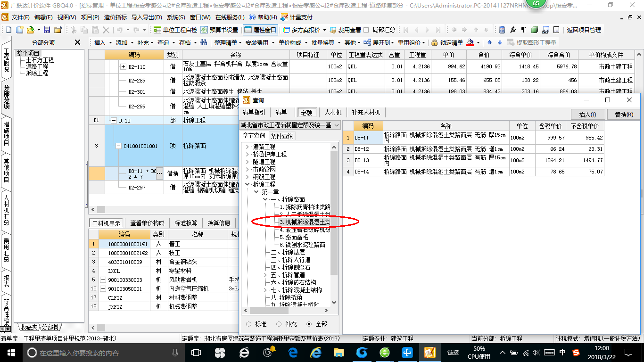
Task: Open the 费用汇总 vertical side tab
Action: click(x=7, y=250)
